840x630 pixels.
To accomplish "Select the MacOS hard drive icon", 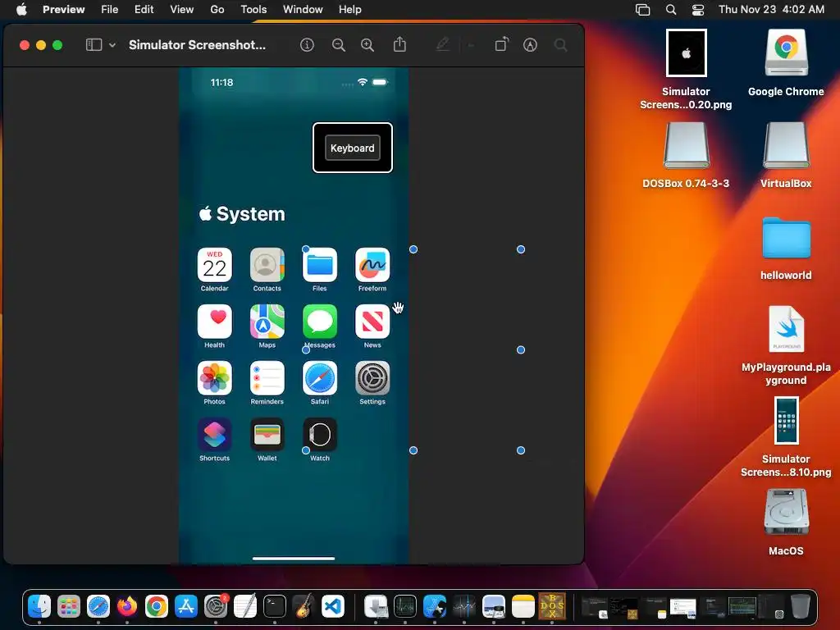I will pyautogui.click(x=786, y=512).
